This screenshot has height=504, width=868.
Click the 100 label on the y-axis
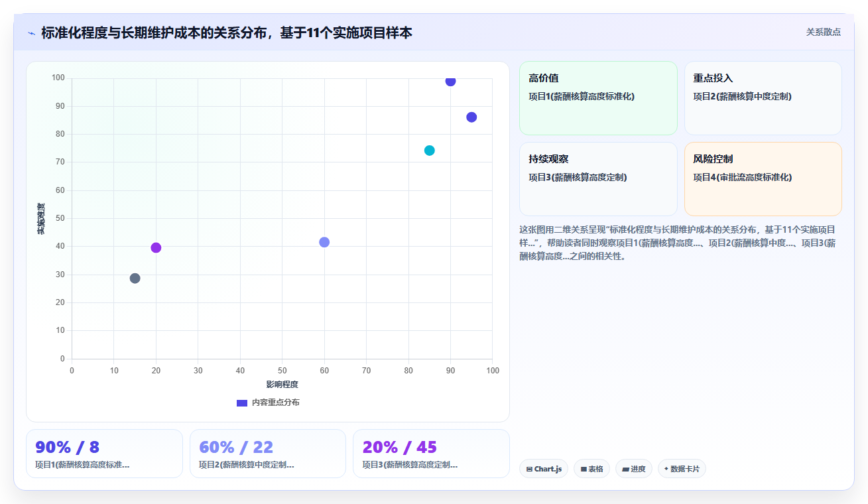(x=58, y=78)
